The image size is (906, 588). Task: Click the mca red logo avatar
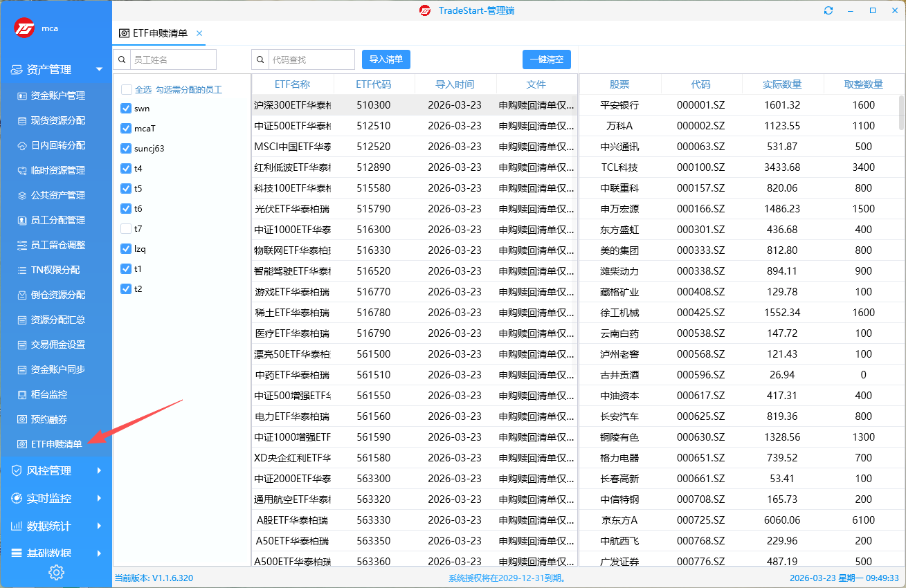pyautogui.click(x=25, y=28)
